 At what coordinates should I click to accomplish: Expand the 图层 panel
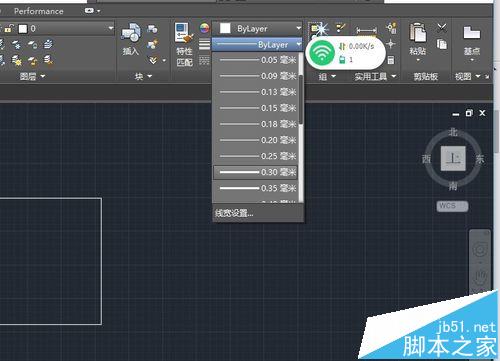[32, 76]
